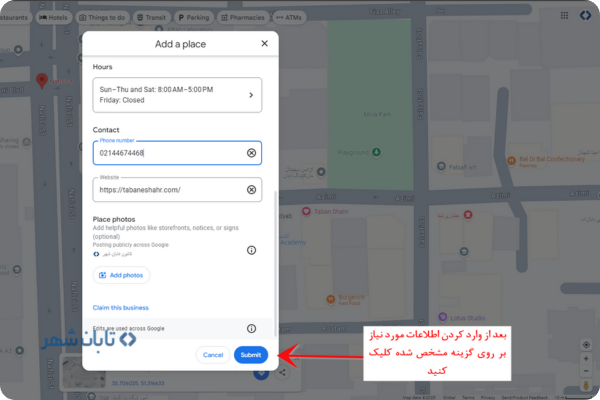Cancel adding the place
Image resolution: width=600 pixels, height=400 pixels.
pyautogui.click(x=213, y=355)
